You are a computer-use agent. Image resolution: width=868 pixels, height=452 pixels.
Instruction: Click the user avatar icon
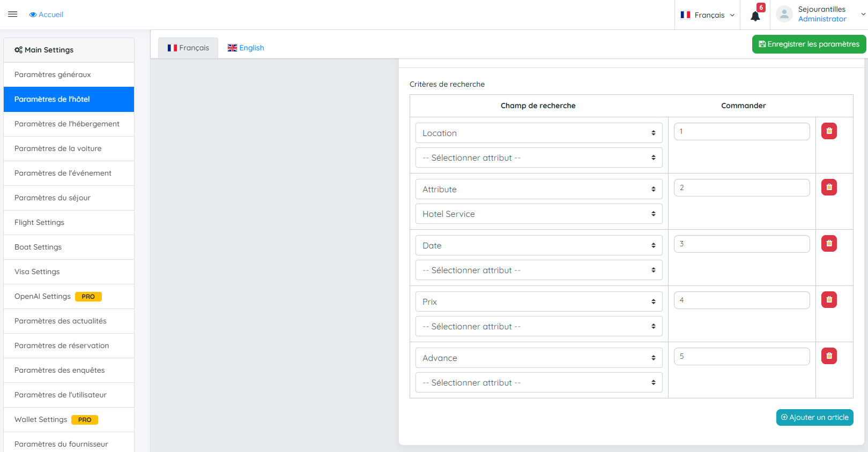[784, 14]
